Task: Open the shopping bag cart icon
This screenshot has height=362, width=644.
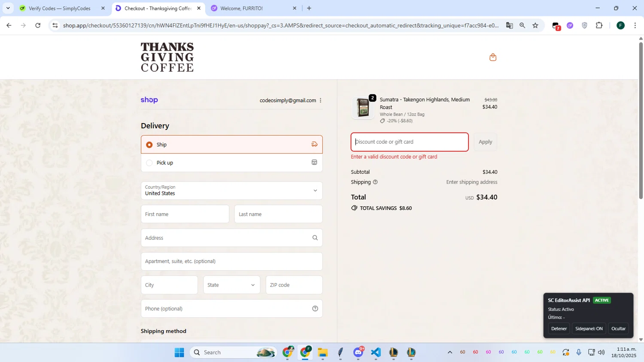Action: (493, 57)
